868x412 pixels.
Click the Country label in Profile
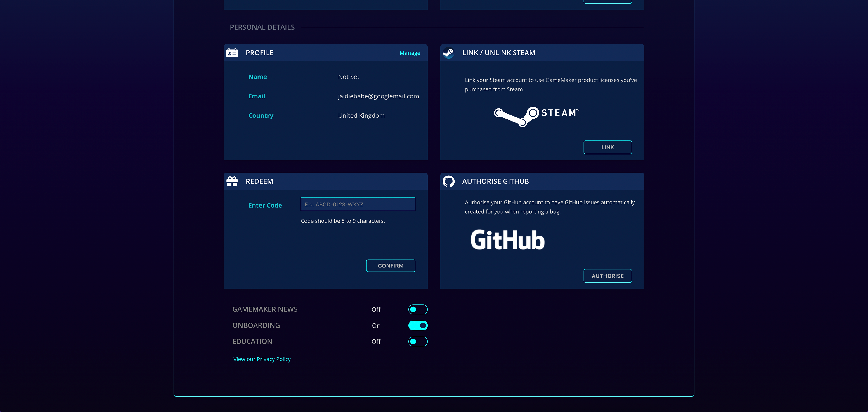tap(261, 115)
